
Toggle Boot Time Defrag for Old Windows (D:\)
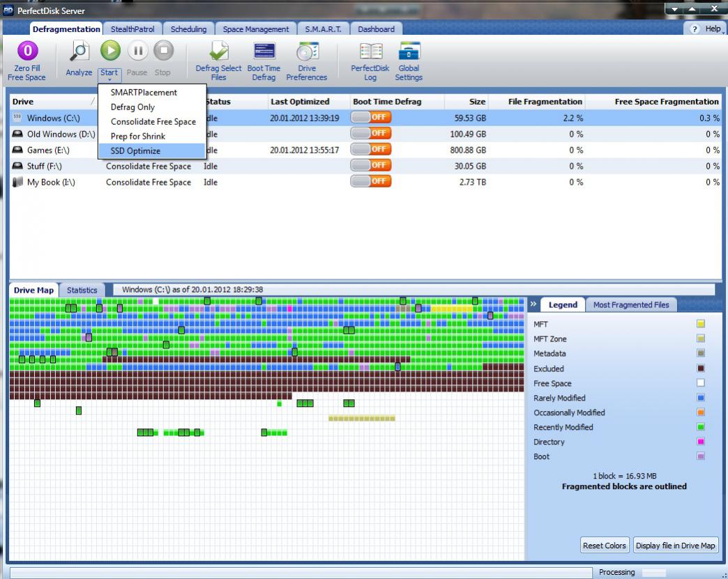pos(371,133)
